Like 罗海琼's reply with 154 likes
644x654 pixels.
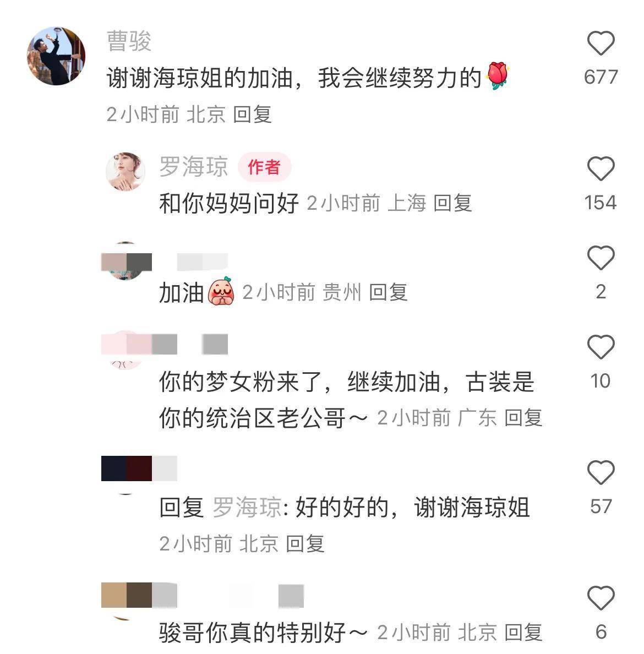point(601,168)
